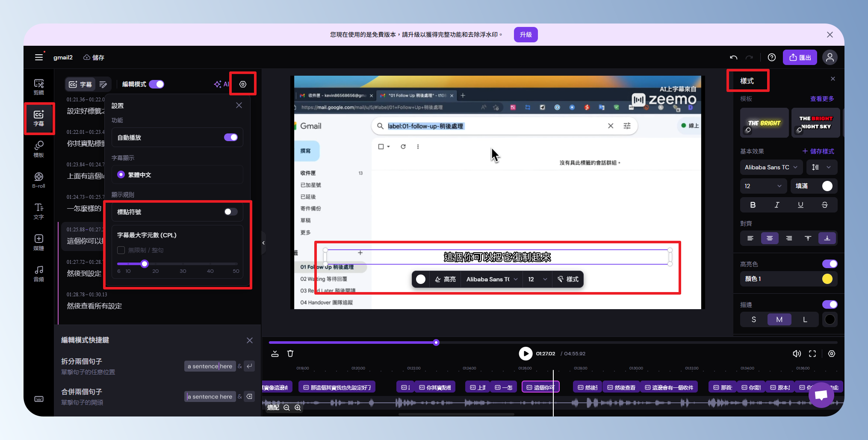Open the 音頻 audio panel
868x440 pixels.
click(x=38, y=273)
